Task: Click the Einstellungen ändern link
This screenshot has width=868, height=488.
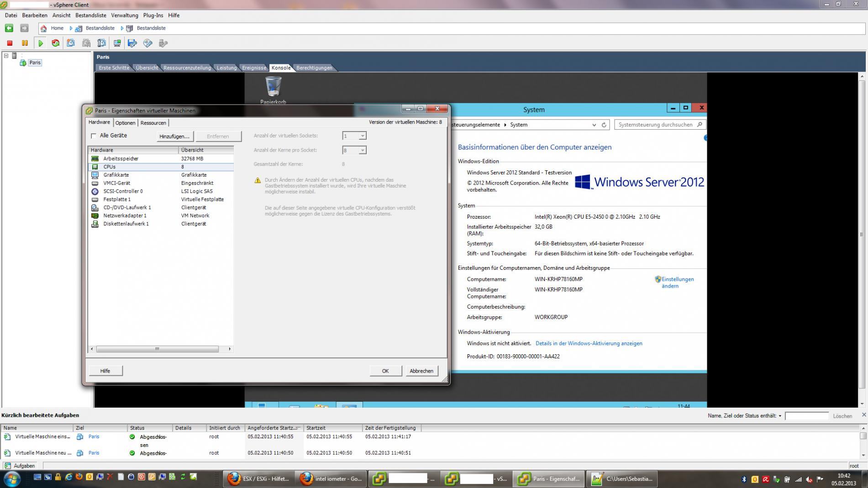Action: (x=678, y=283)
